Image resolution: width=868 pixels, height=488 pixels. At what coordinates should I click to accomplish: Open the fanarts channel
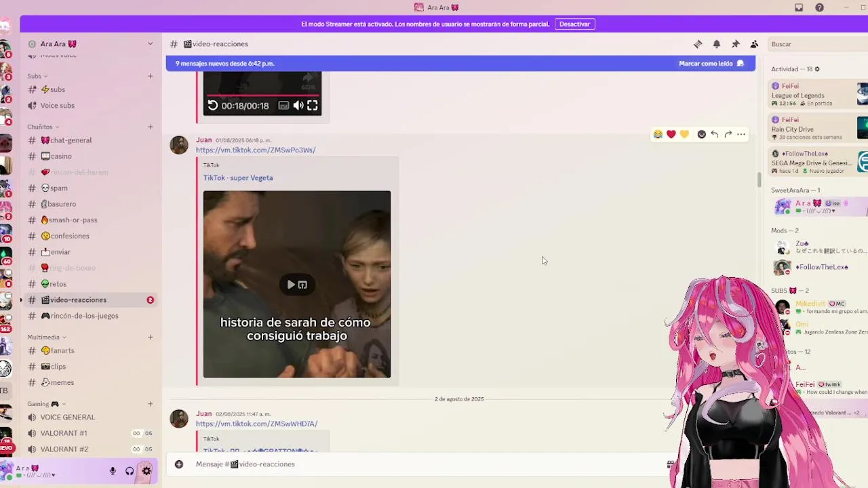[x=91, y=350]
